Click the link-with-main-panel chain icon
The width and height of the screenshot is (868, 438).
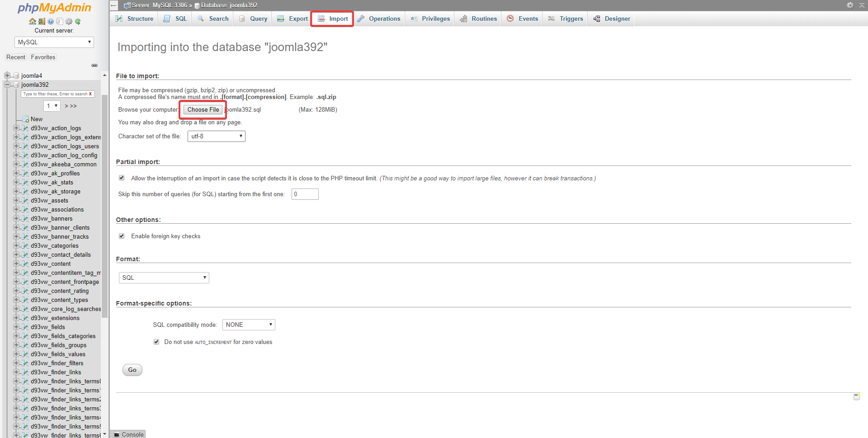[94, 66]
